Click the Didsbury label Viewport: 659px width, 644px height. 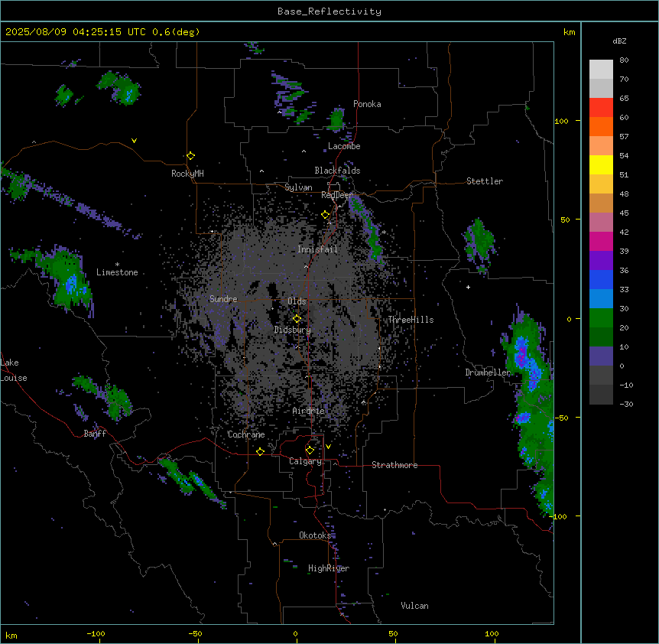293,330
